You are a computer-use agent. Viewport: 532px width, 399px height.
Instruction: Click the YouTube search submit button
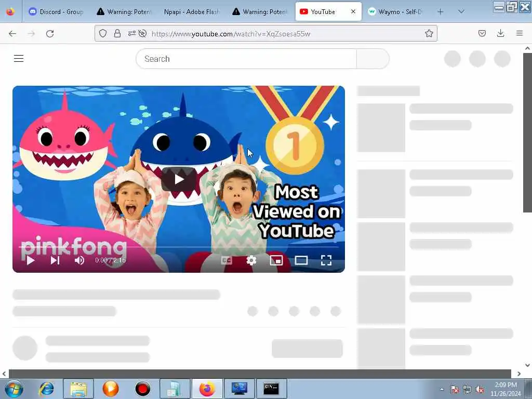[x=373, y=59]
